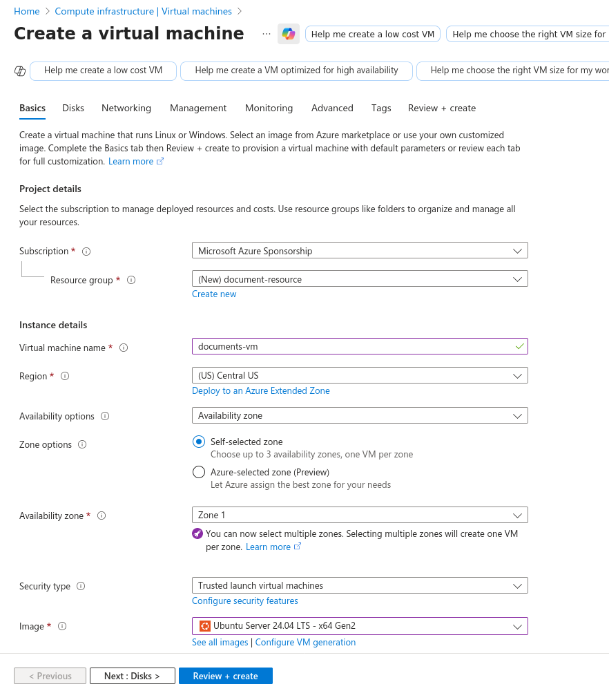Open the Copilot icon button near title

click(x=288, y=34)
